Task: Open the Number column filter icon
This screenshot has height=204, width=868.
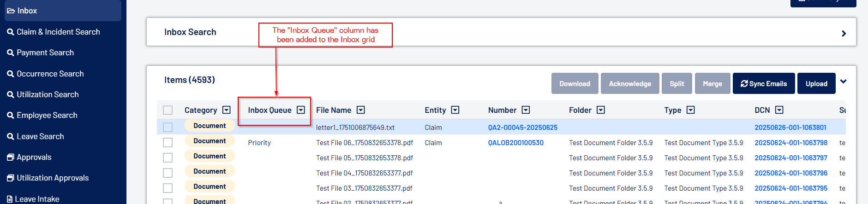Action: 526,110
